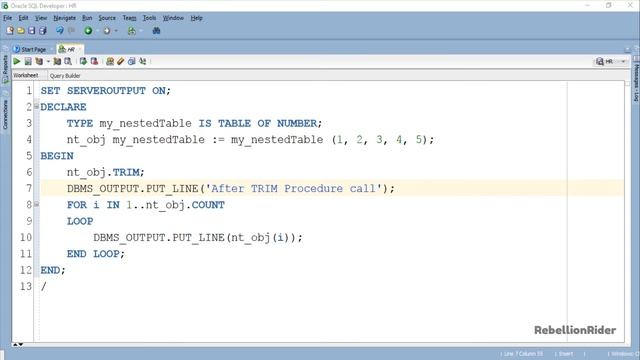This screenshot has height=360, width=640.
Task: Open the Help menu
Action: 196,18
